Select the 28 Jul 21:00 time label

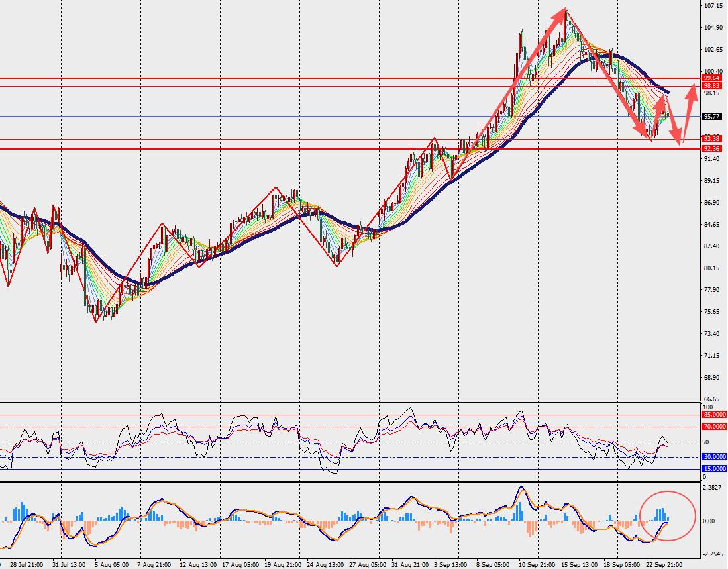[26, 565]
